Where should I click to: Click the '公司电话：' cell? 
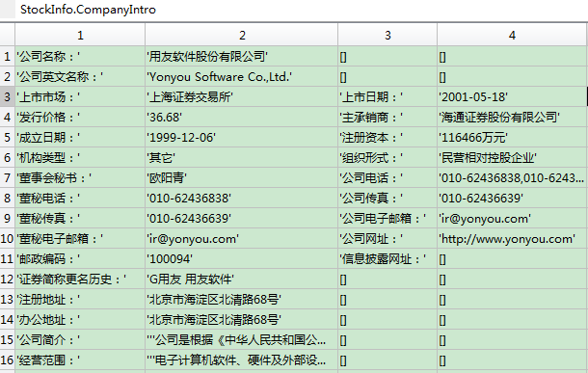388,178
